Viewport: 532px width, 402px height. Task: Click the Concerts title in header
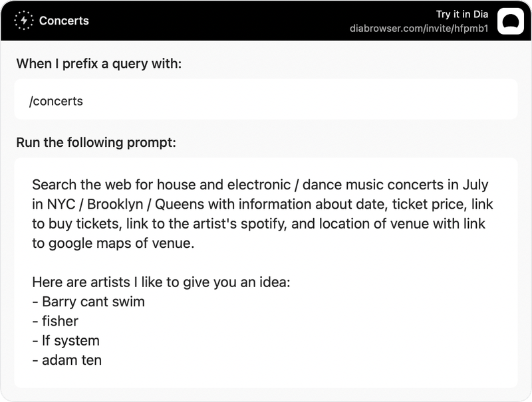point(64,21)
